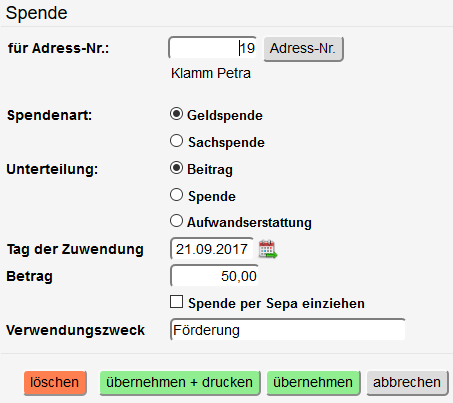Click the Spende per Sepa einziehen label
The height and width of the screenshot is (403, 453).
276,303
